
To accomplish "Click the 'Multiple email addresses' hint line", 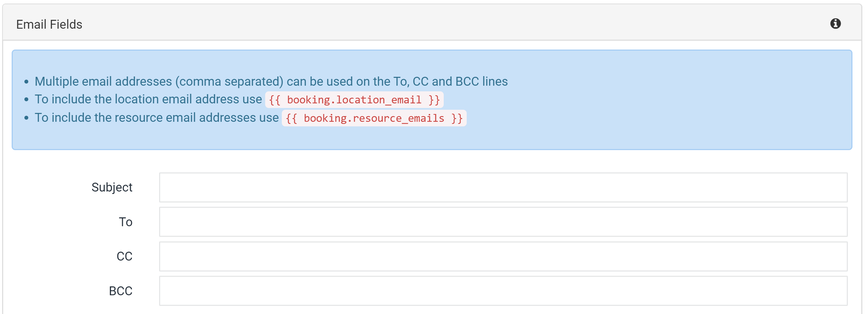I will pos(271,81).
